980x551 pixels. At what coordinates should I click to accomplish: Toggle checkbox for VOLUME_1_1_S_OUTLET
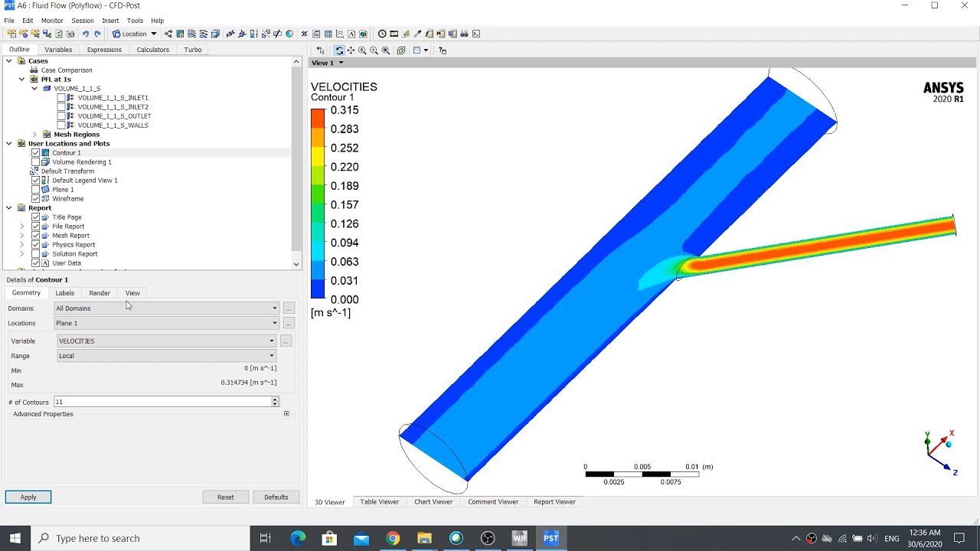[61, 116]
